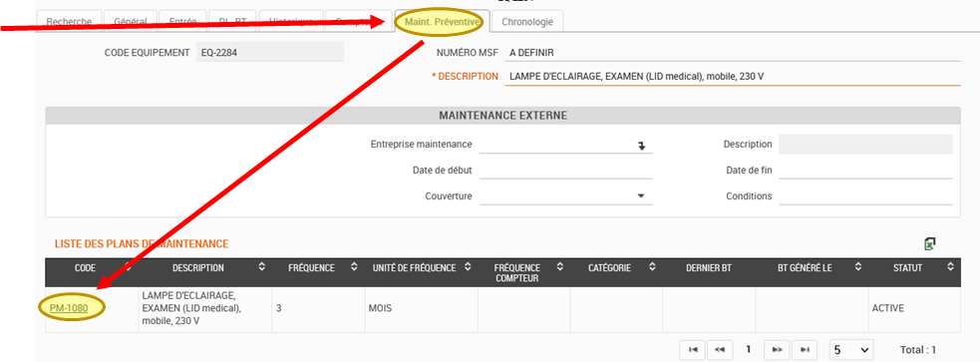This screenshot has width=980, height=362.
Task: Expand the Couverture dropdown
Action: (641, 195)
